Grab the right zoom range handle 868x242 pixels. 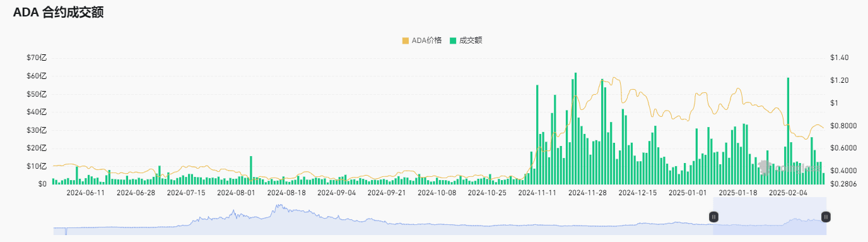[826, 217]
